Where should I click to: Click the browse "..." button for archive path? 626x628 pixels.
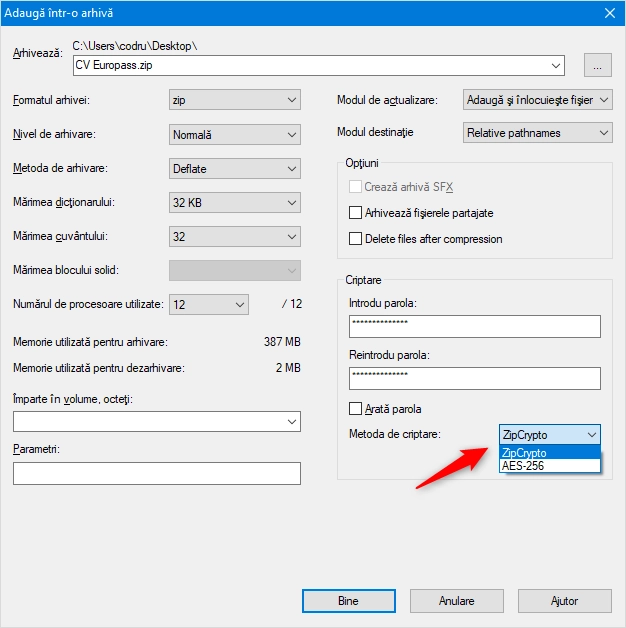point(598,65)
